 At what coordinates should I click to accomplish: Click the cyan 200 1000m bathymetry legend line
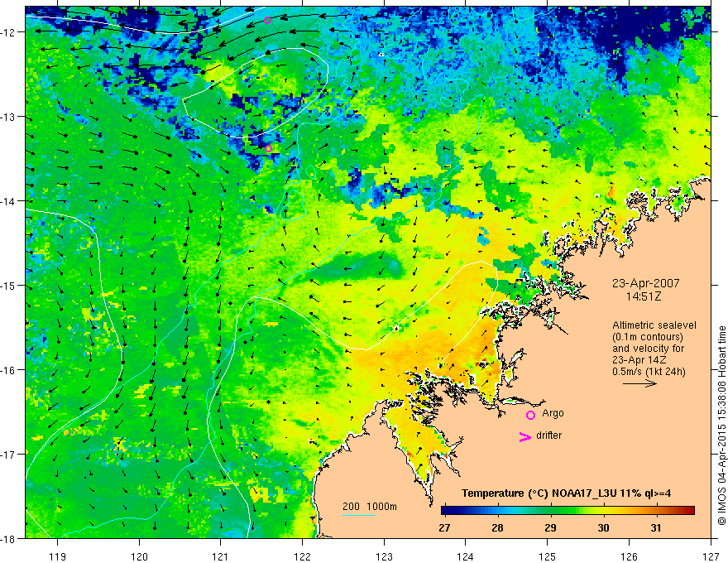tap(359, 515)
